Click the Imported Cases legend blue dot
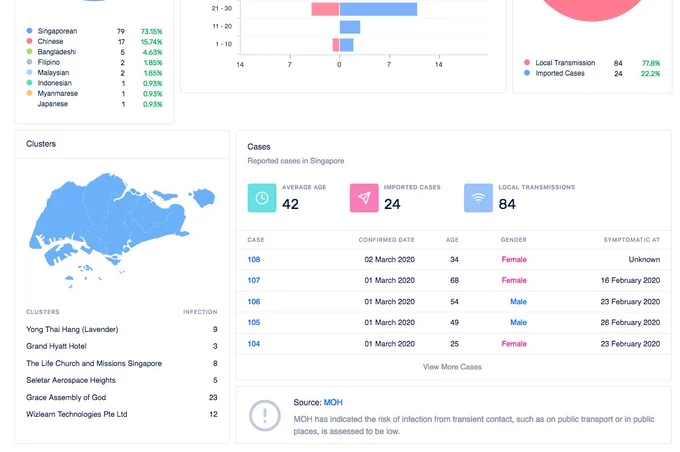The width and height of the screenshot is (680, 452). [x=527, y=73]
